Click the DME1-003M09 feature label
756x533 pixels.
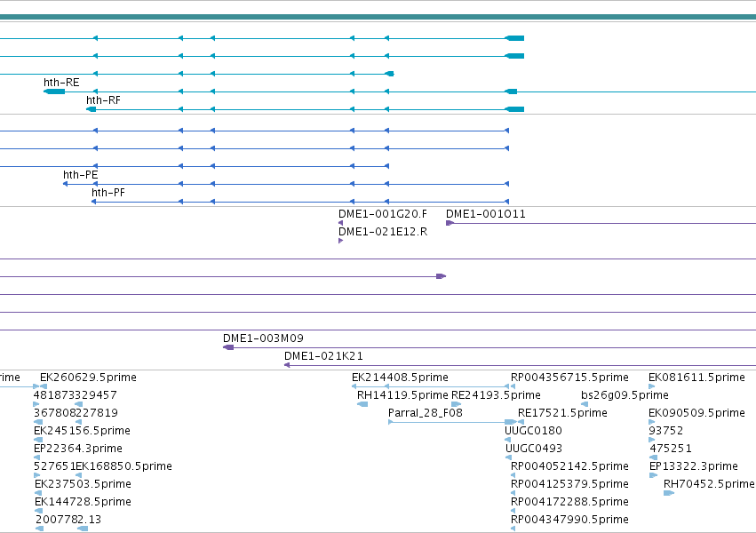263,338
